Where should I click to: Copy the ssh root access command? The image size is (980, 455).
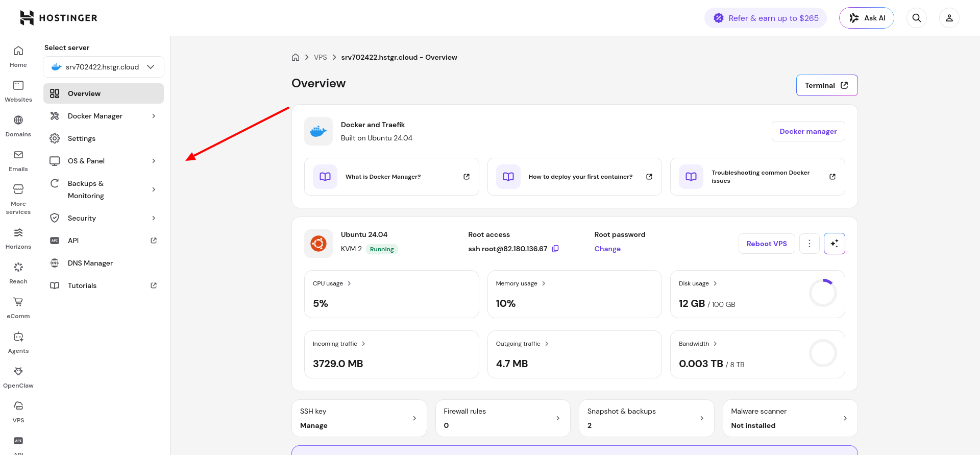(x=556, y=249)
